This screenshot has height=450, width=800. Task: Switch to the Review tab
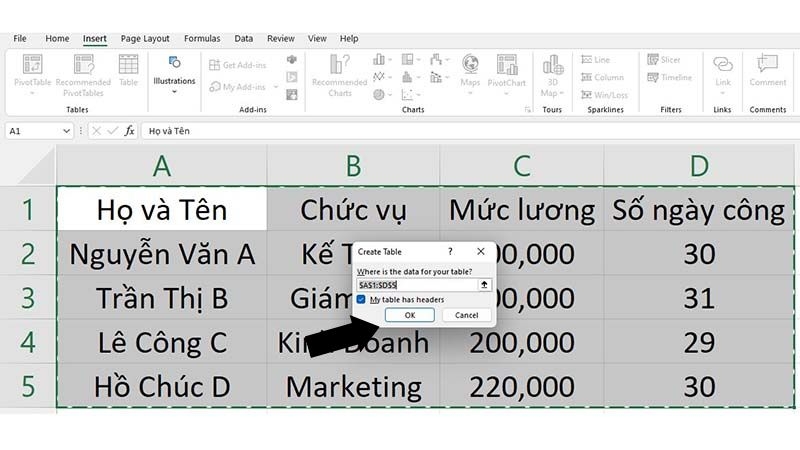[x=281, y=38]
